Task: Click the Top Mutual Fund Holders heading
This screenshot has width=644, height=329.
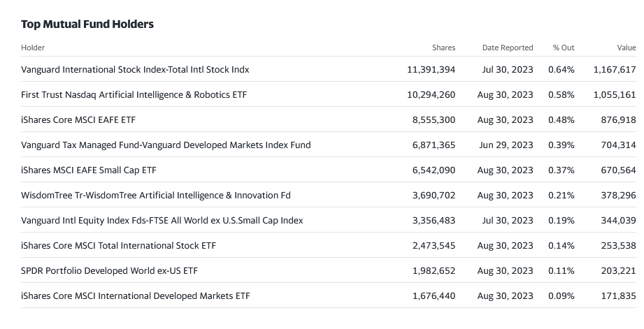Action: point(87,24)
